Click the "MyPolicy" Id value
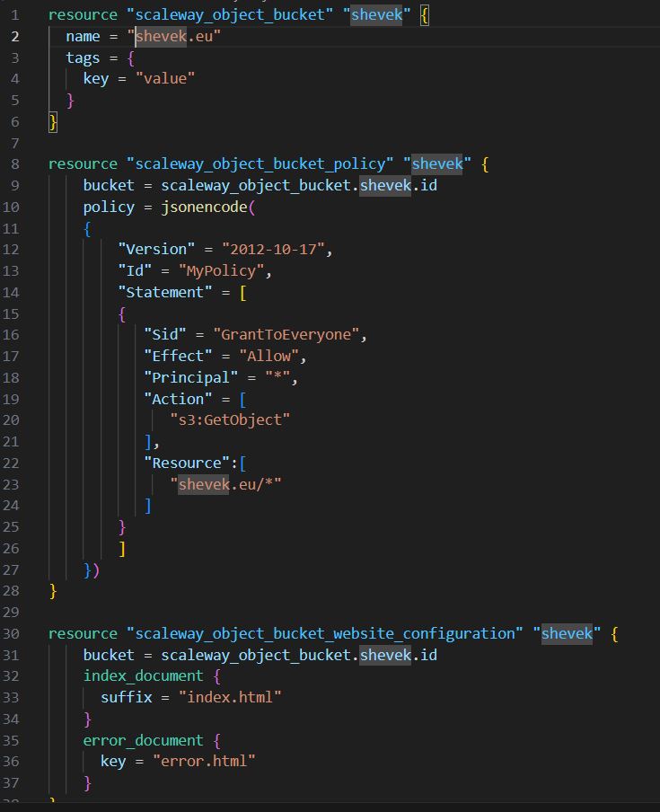Screen dimensions: 660x812 pos(221,271)
